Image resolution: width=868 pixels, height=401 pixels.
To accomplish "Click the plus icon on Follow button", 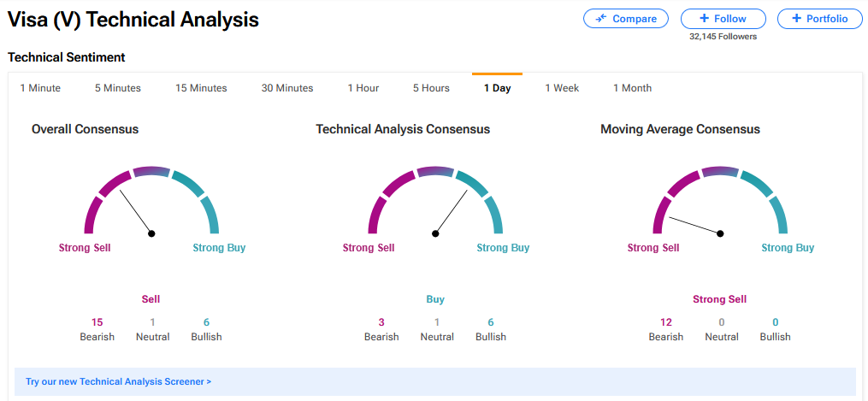I will point(704,19).
